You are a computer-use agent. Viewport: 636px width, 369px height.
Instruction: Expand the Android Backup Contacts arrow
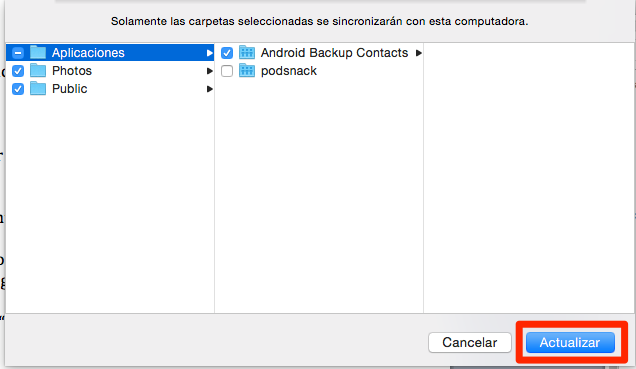tap(419, 53)
